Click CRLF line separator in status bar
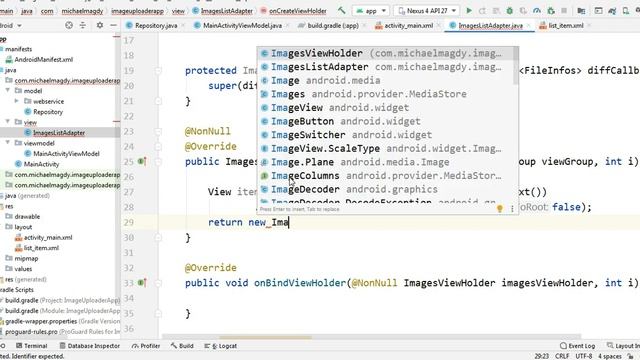Image resolution: width=640 pixels, height=360 pixels. 562,356
